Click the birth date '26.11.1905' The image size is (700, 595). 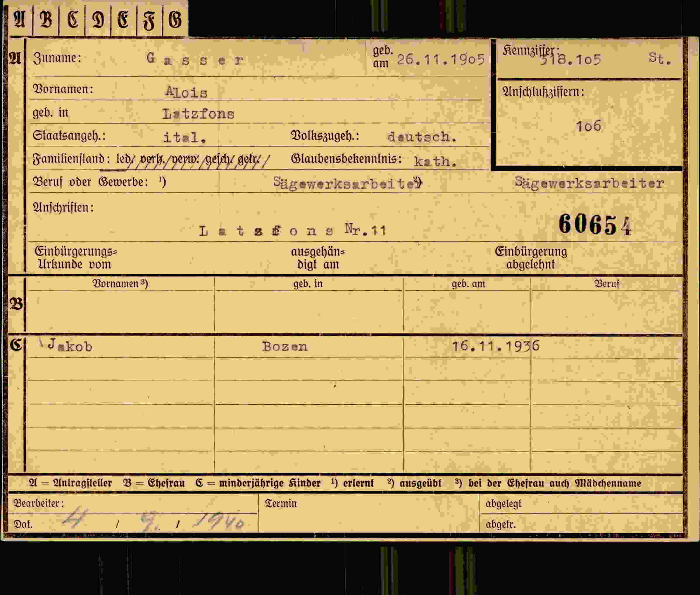click(441, 60)
